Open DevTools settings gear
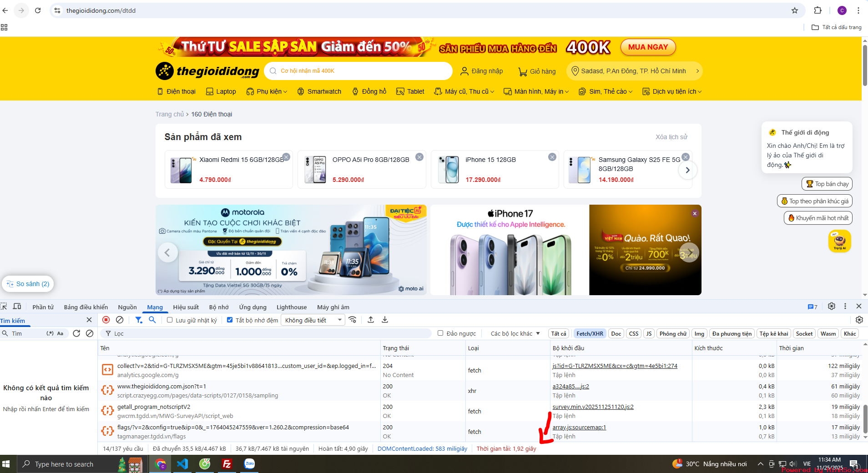Screen dimensions: 868x473 (x=831, y=307)
